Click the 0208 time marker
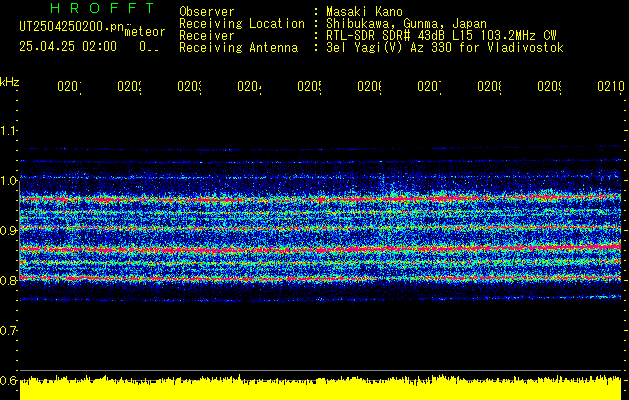 [489, 86]
